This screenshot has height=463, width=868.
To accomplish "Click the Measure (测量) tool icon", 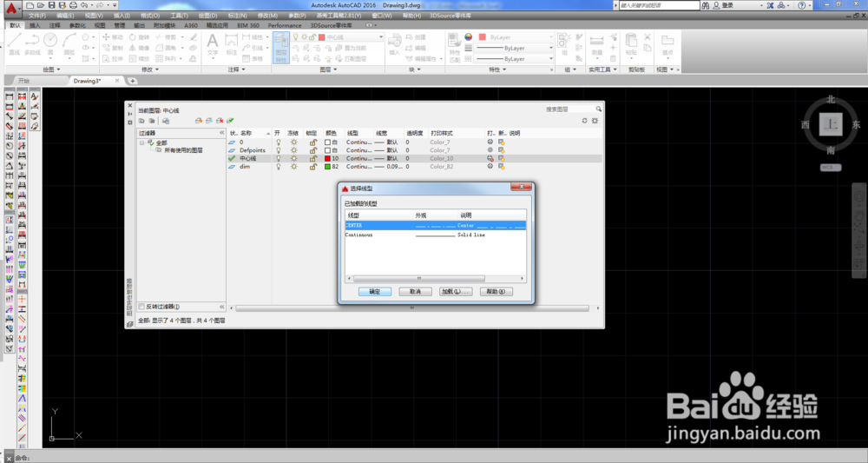I will pos(597,44).
